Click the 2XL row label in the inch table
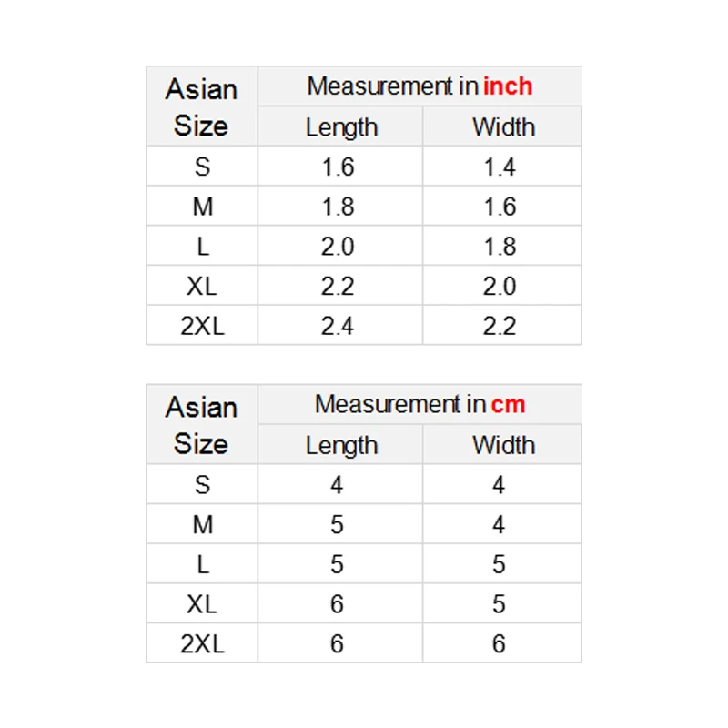This screenshot has width=728, height=728. (x=202, y=326)
